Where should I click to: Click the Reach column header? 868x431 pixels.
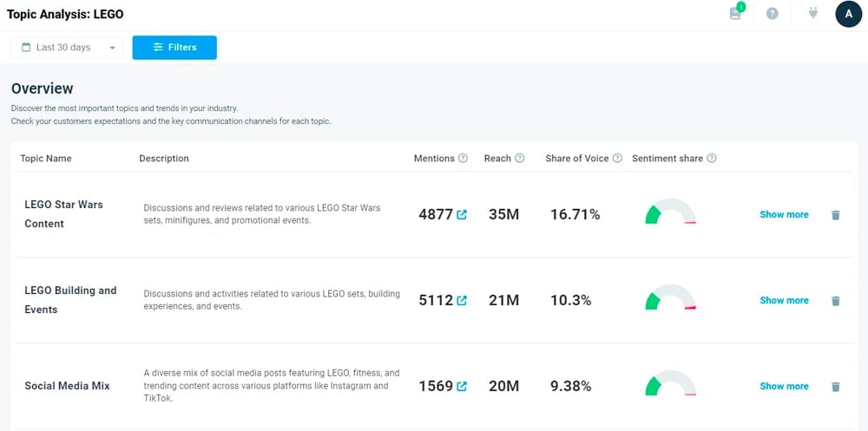tap(497, 158)
